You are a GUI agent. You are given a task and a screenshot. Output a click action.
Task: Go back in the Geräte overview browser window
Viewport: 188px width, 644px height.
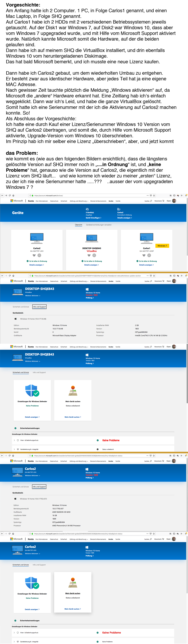pos(2,195)
